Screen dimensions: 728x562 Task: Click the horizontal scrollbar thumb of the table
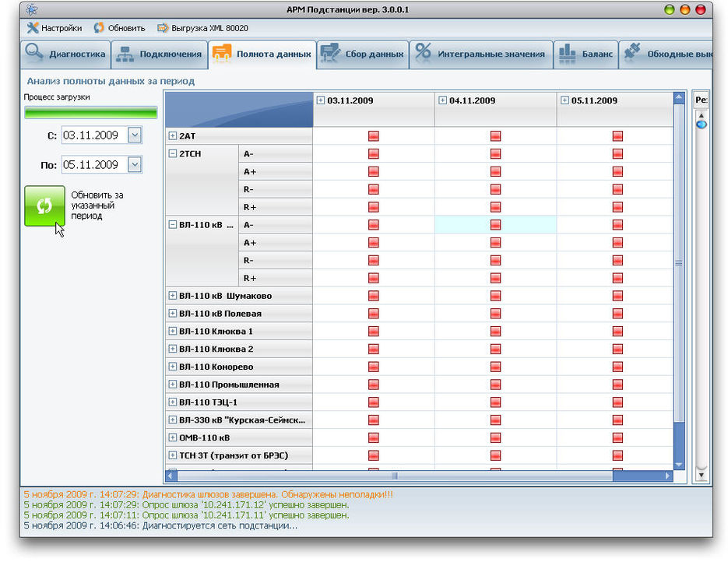pos(394,476)
